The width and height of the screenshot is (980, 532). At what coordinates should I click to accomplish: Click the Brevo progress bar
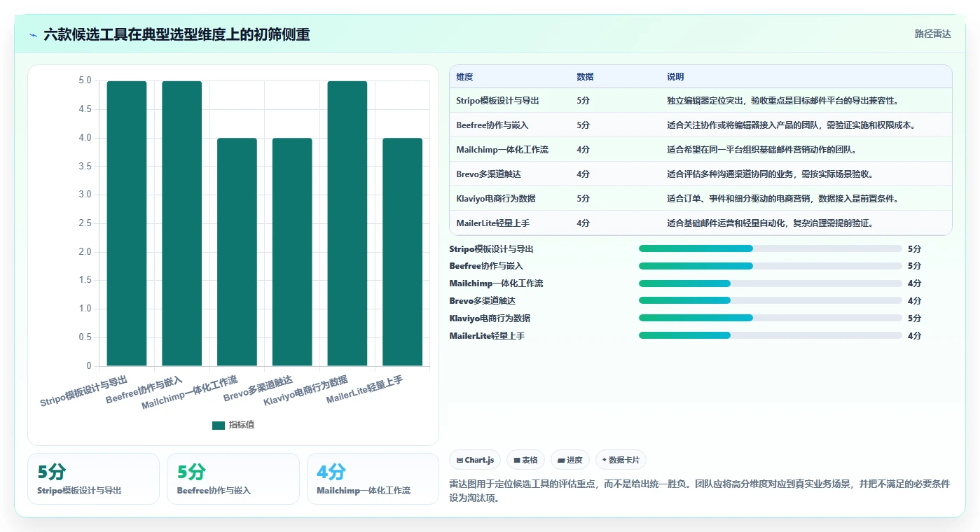pos(771,301)
